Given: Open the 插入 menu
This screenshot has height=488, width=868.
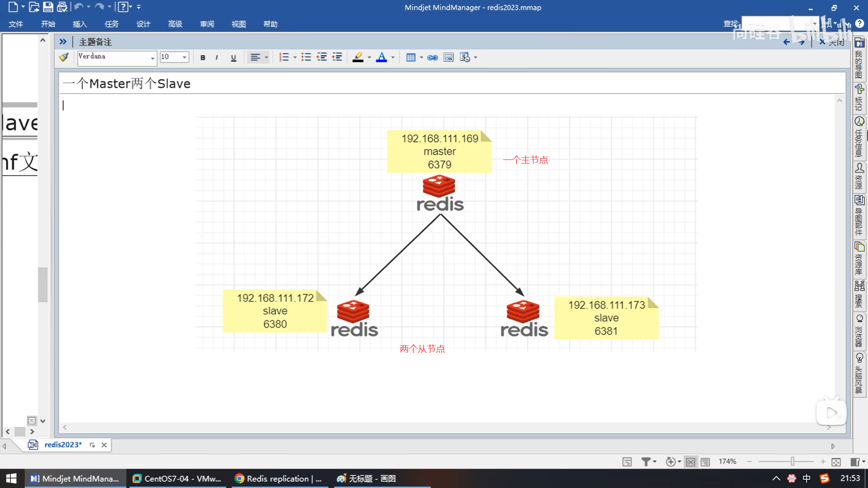Looking at the screenshot, I should click(80, 24).
